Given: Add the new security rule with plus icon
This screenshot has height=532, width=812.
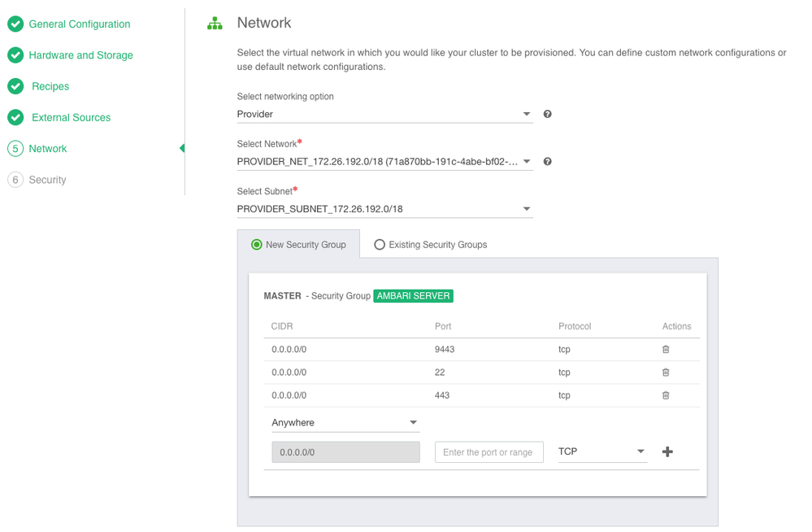Looking at the screenshot, I should click(x=667, y=451).
